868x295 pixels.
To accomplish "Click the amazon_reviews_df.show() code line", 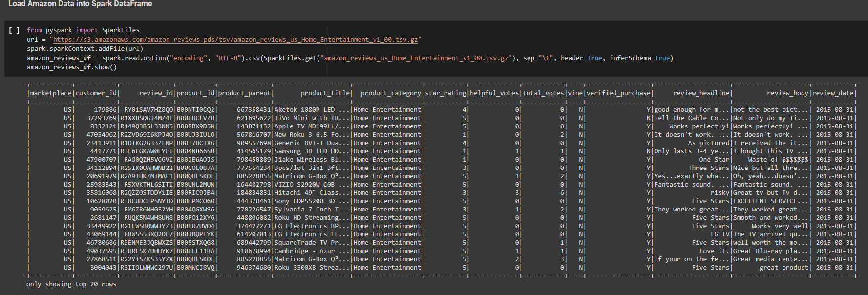I will click(x=72, y=67).
